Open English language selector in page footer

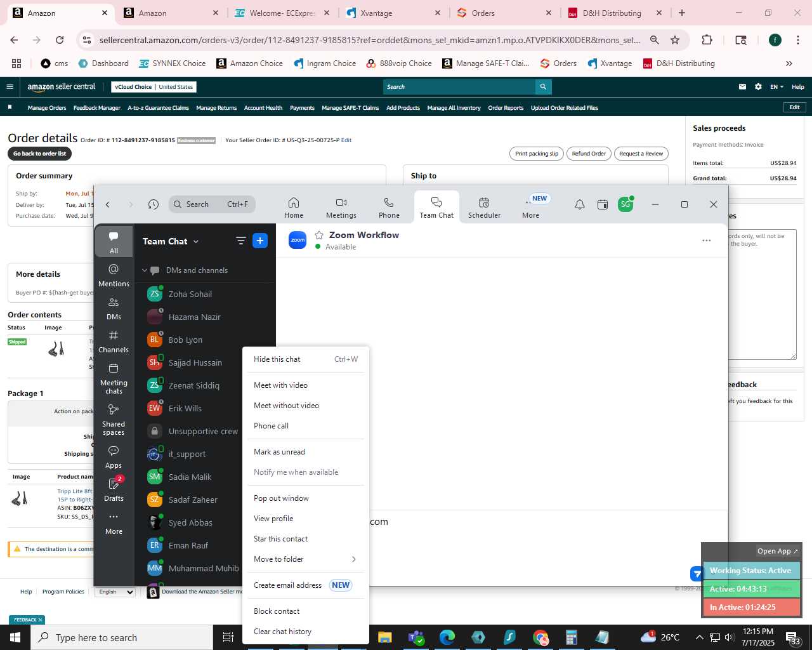pos(115,592)
